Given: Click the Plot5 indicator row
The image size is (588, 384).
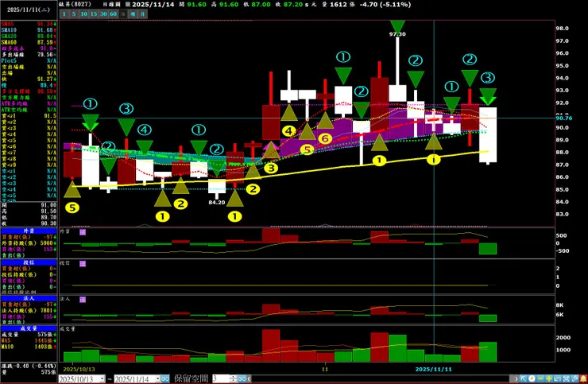Looking at the screenshot, I should tap(29, 60).
